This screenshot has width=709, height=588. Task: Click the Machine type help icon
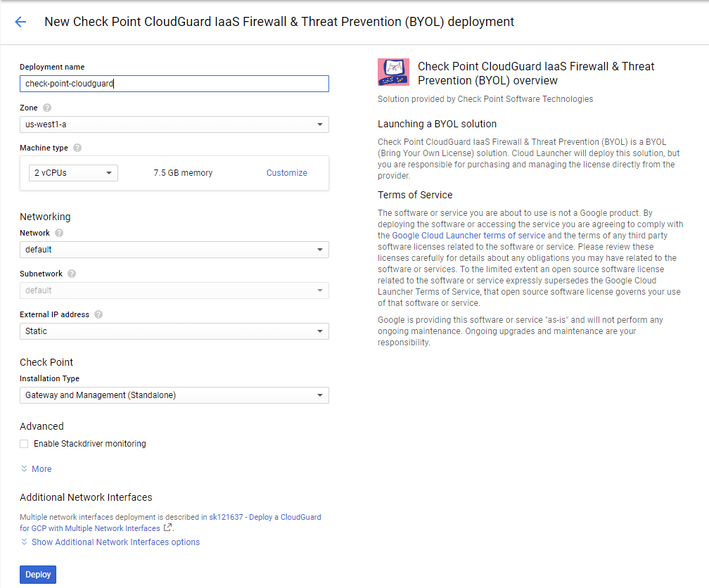pos(77,148)
